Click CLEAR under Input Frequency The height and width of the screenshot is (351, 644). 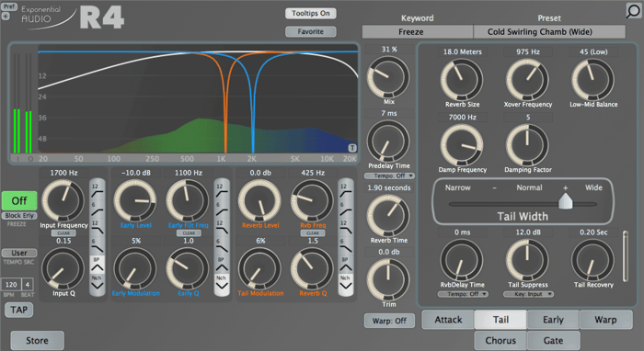point(63,232)
